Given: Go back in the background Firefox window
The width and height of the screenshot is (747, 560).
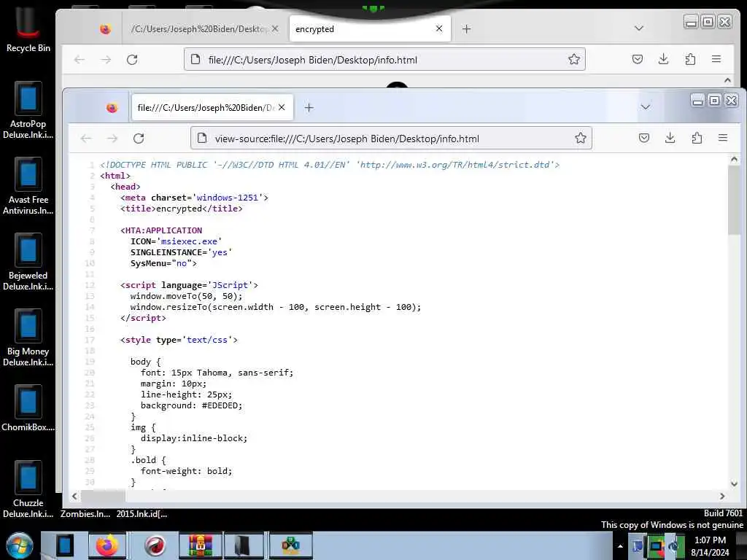Looking at the screenshot, I should (79, 60).
